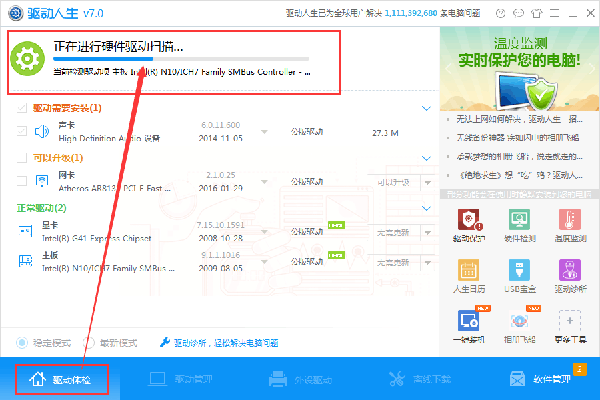Open the 主板 version dropdown arrow

tap(264, 262)
